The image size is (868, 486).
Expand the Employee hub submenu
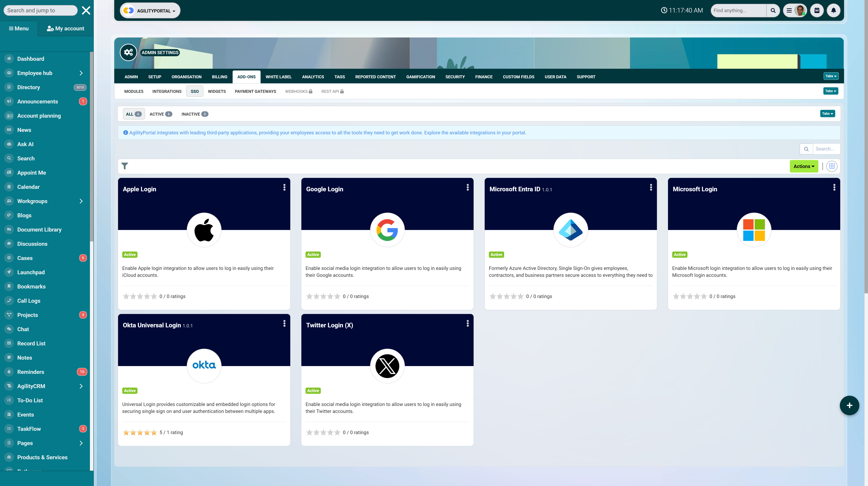tap(81, 73)
